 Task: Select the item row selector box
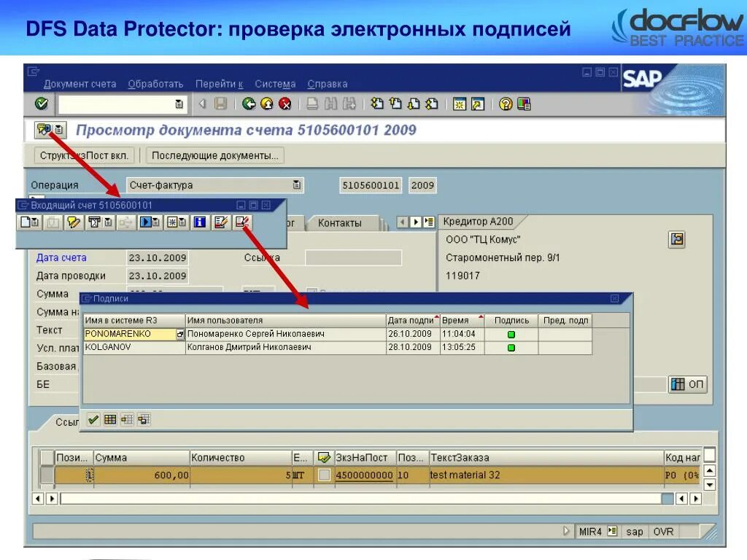tap(47, 475)
